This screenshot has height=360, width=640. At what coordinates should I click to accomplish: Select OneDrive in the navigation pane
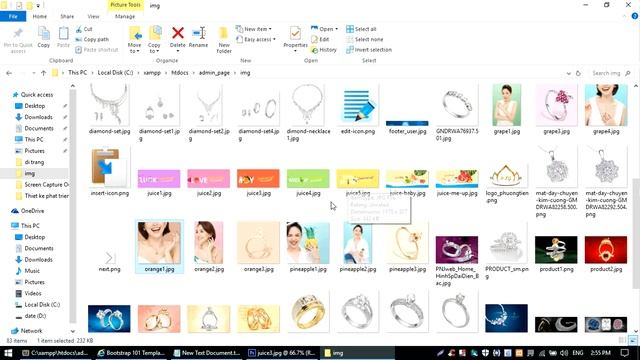click(32, 211)
